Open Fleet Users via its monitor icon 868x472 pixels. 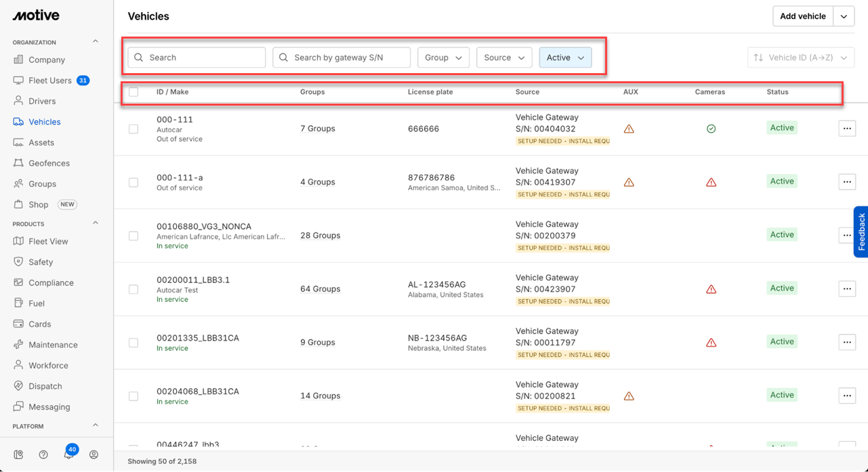pos(18,81)
